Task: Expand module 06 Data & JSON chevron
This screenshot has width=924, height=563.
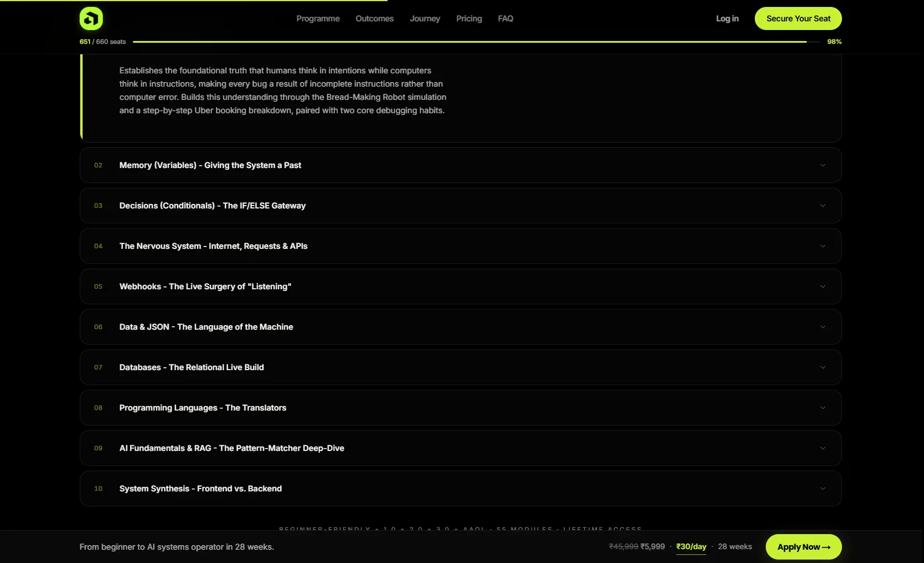Action: pos(823,327)
